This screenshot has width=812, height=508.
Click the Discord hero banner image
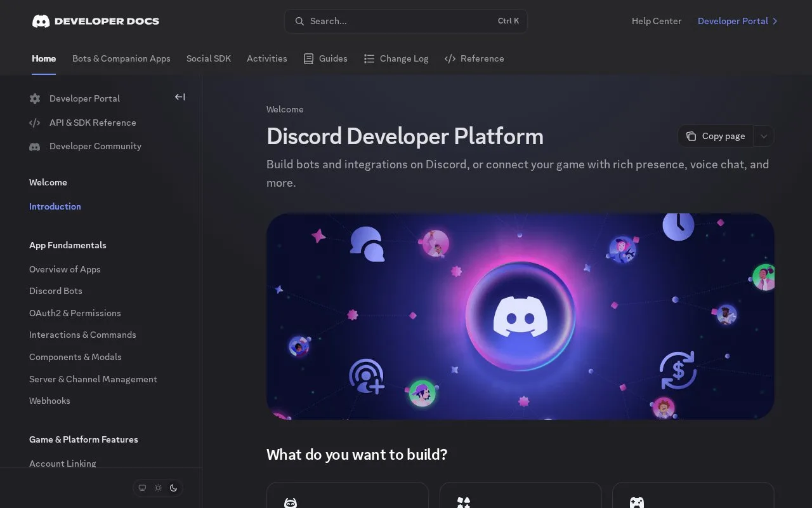point(520,316)
